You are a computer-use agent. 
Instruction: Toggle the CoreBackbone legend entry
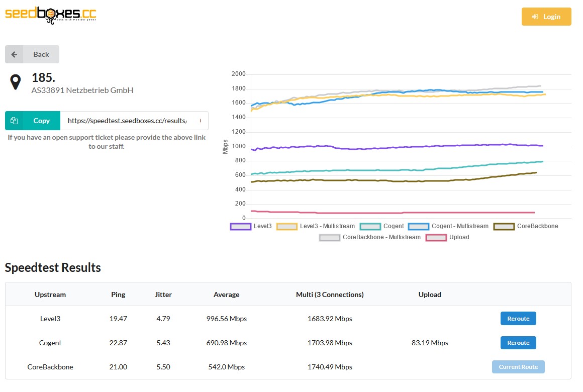[x=526, y=226]
